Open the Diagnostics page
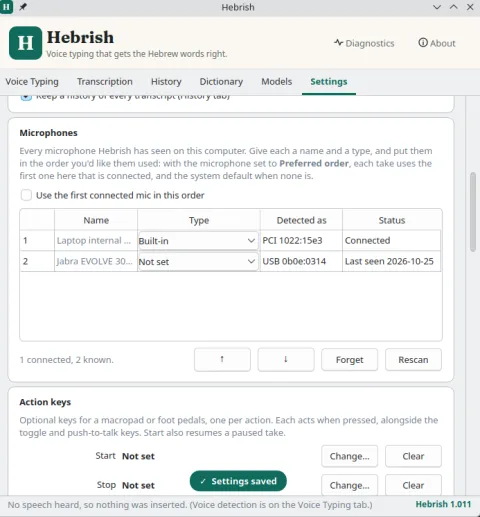 tap(364, 43)
